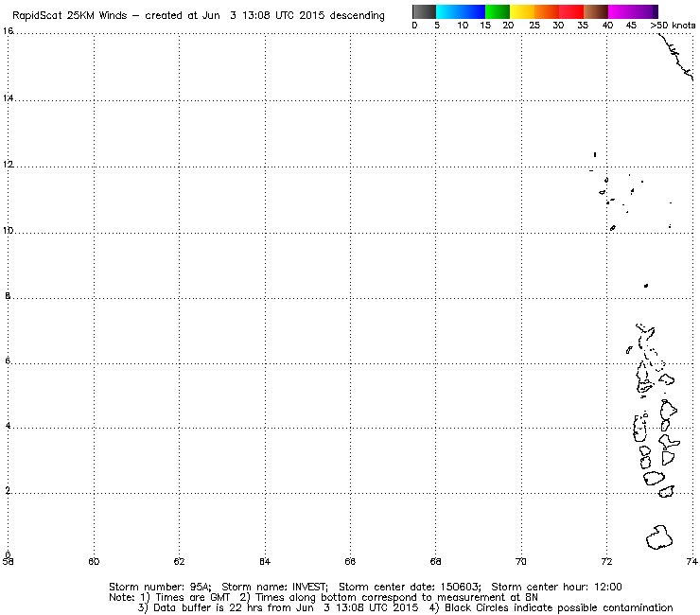The width and height of the screenshot is (700, 615).
Task: Click 'Storm center hour: 12:00' text
Action: [556, 587]
